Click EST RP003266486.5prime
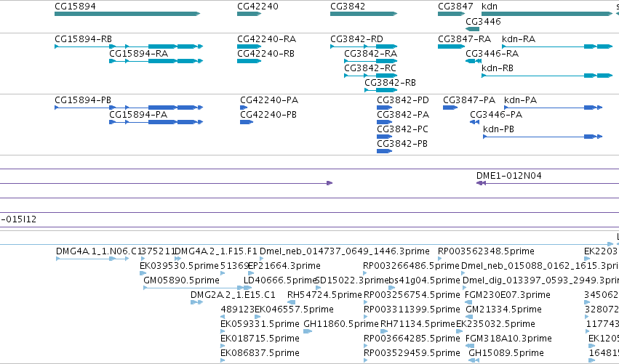The height and width of the screenshot is (364, 619). point(412,266)
